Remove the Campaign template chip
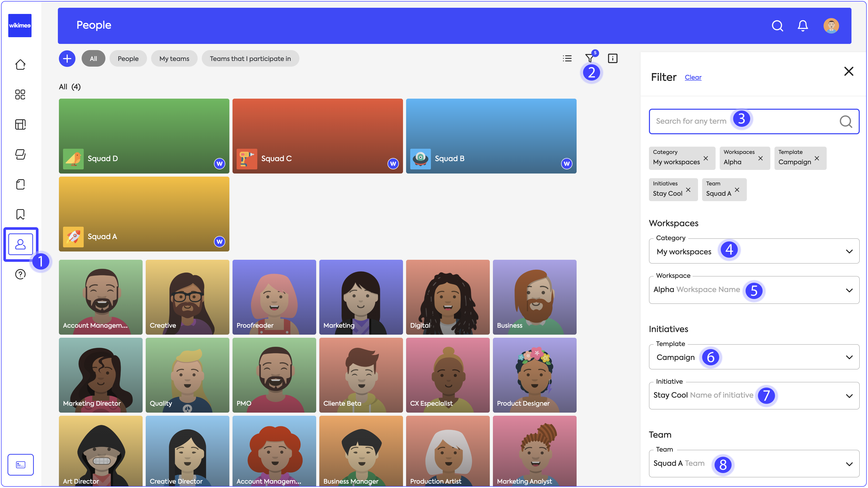The image size is (868, 488). [x=817, y=158]
